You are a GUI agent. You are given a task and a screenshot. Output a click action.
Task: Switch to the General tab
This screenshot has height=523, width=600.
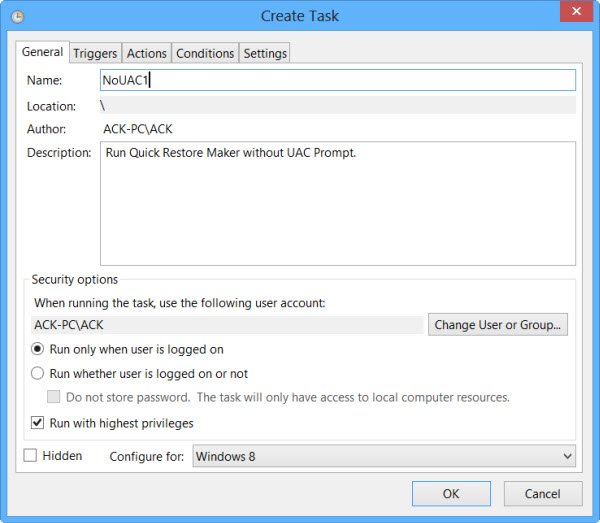(42, 52)
